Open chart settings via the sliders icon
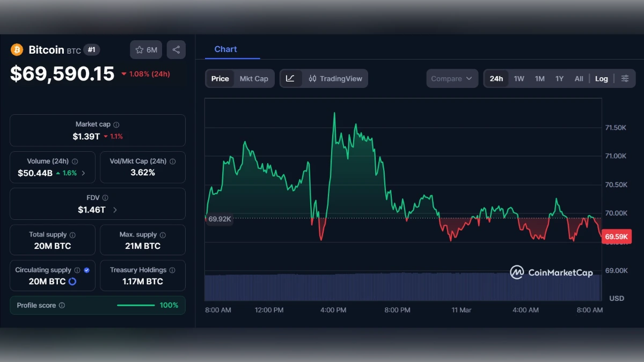The height and width of the screenshot is (362, 644). 625,78
